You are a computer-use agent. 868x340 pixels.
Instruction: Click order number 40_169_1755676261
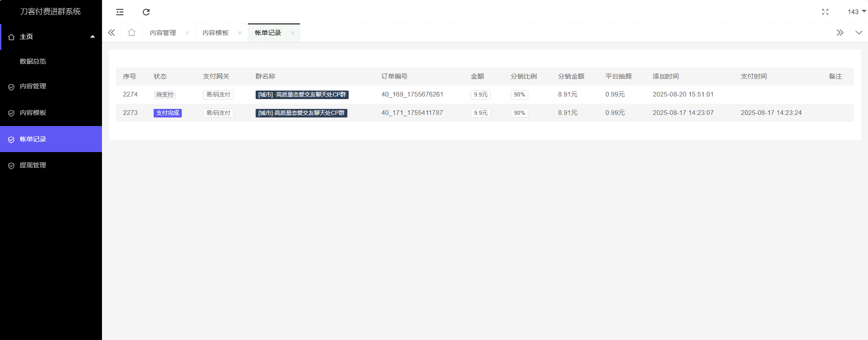click(412, 94)
